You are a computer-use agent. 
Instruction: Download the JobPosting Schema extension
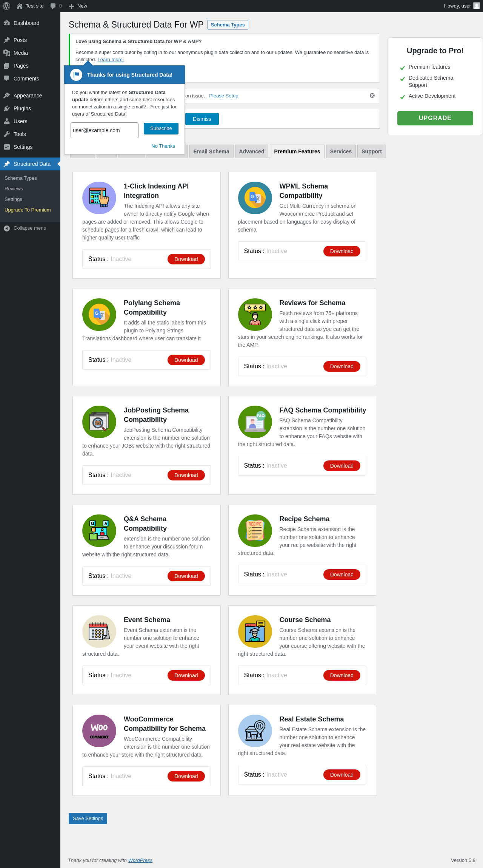[186, 475]
